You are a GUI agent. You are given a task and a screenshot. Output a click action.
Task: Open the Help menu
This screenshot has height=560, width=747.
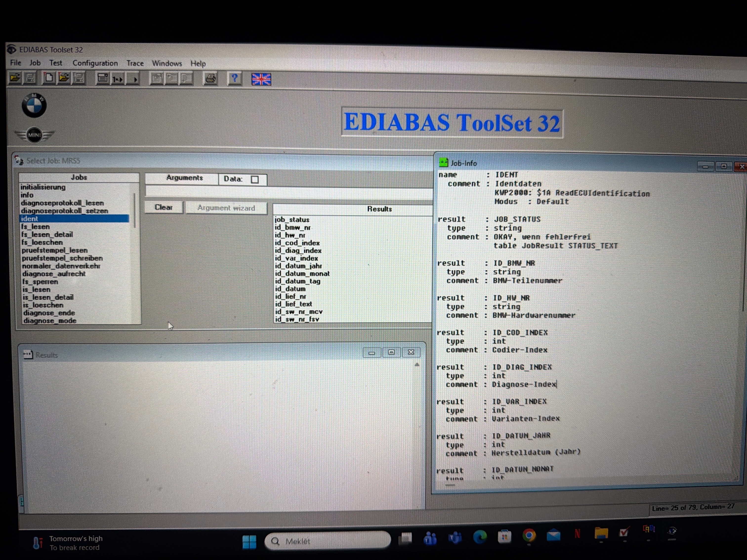198,63
